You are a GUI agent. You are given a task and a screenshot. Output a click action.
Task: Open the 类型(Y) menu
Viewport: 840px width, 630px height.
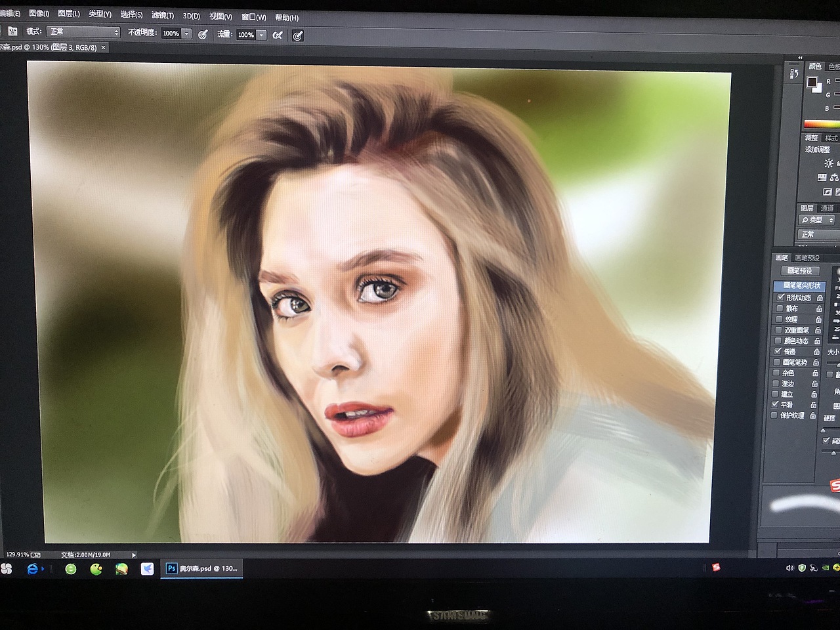(100, 14)
